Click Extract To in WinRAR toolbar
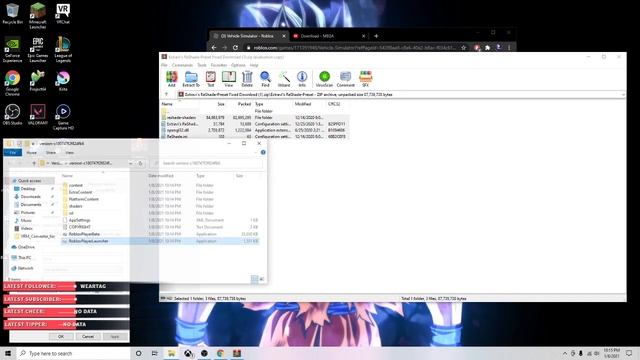 pos(191,79)
